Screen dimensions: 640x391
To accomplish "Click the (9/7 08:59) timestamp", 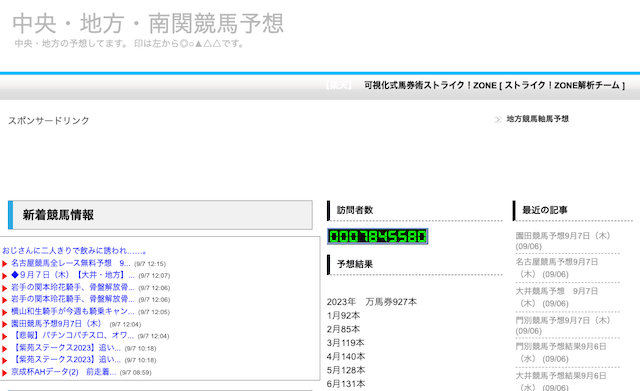I will coord(136,373).
